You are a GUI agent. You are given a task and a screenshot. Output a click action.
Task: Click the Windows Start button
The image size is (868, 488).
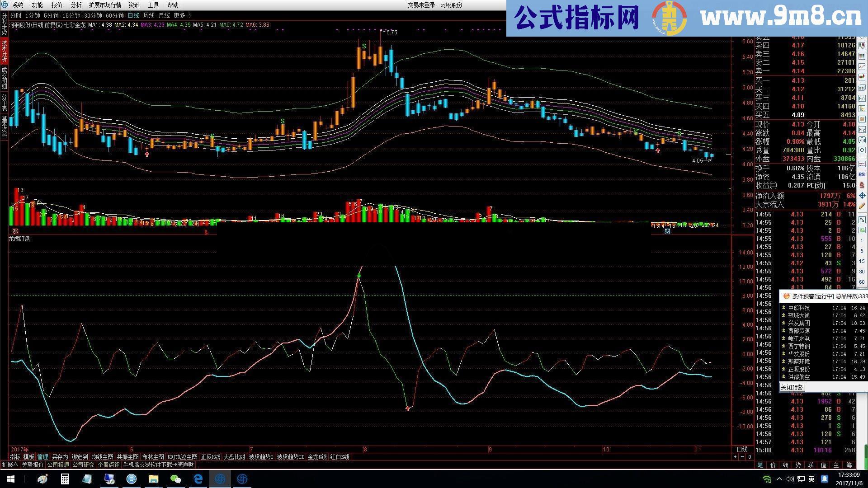coord(10,479)
